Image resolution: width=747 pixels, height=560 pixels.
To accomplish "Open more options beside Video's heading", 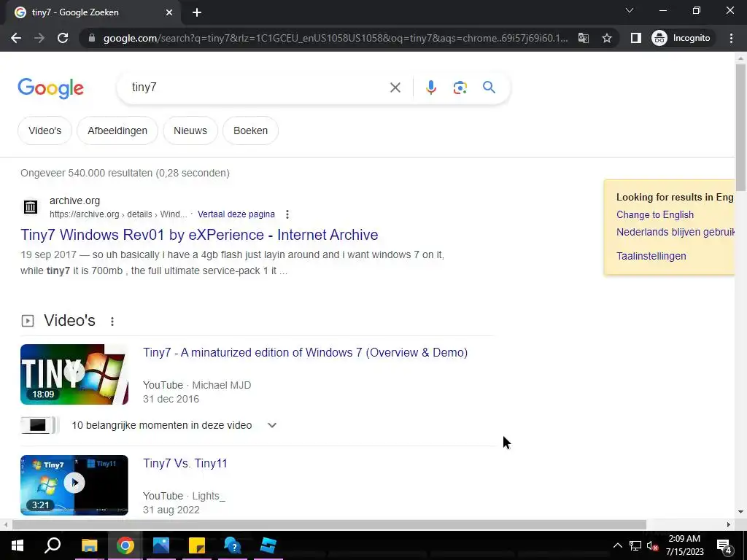I will [x=112, y=322].
